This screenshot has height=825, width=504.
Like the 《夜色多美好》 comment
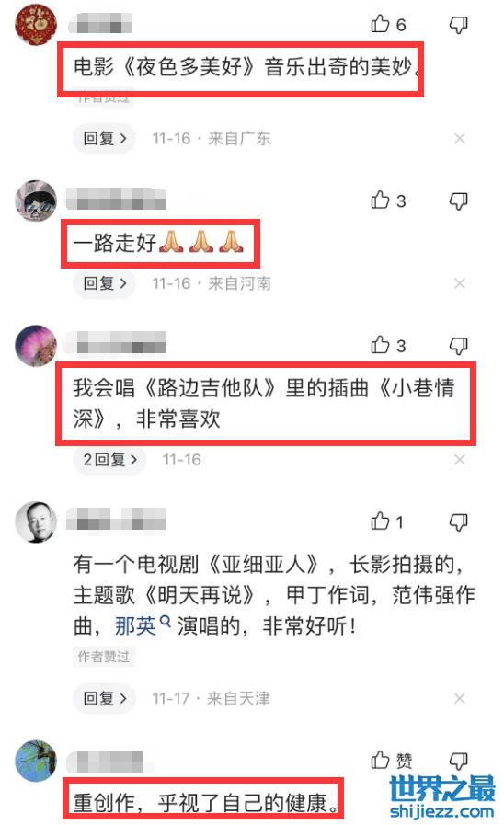388,24
